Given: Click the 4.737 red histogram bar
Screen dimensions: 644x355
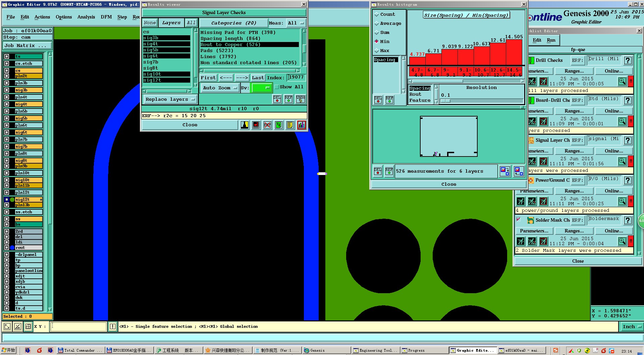Looking at the screenshot, I should click(x=417, y=61).
